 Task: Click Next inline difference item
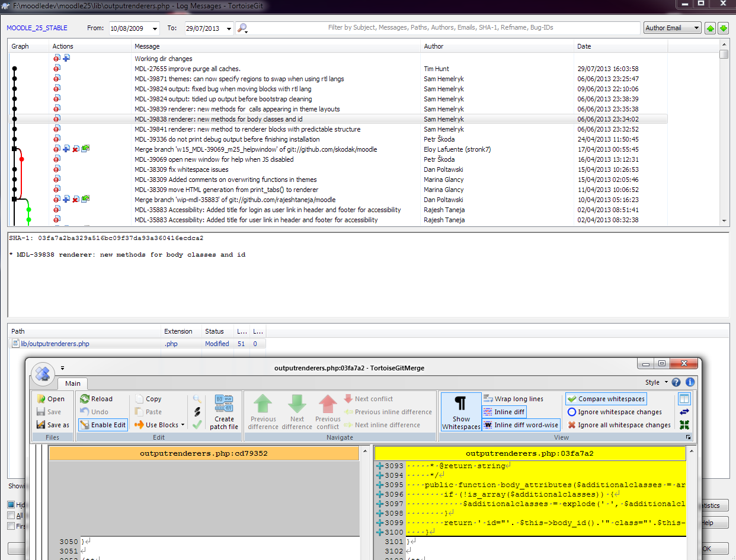click(382, 425)
